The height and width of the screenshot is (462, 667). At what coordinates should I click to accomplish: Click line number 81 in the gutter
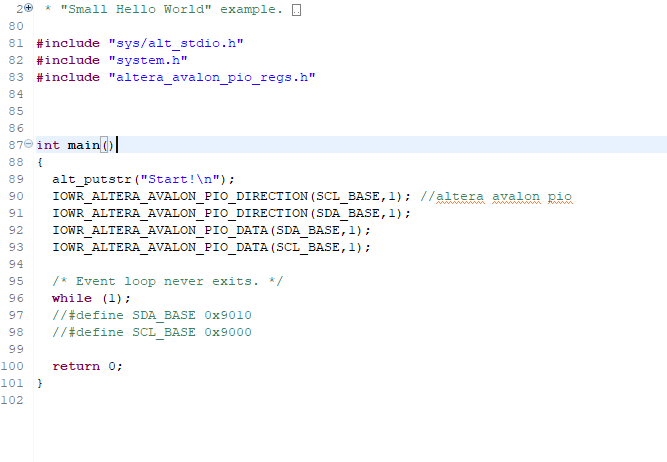pyautogui.click(x=16, y=43)
